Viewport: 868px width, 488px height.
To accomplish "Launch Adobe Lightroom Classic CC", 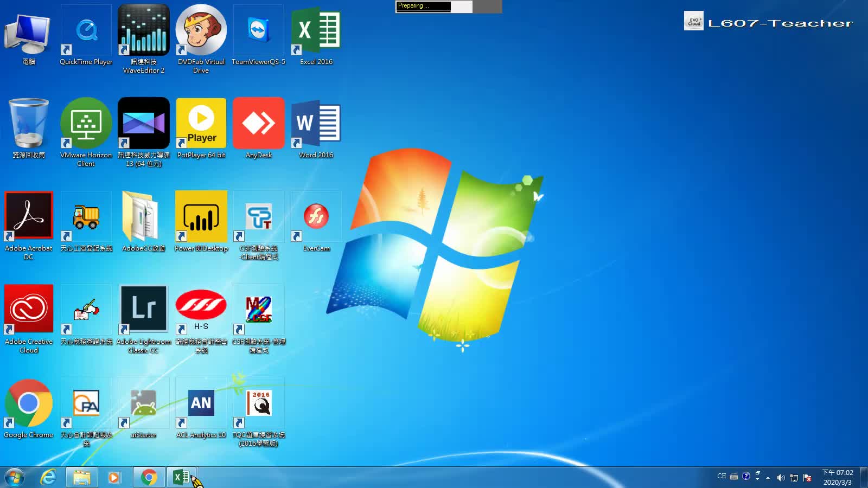I will [x=144, y=319].
